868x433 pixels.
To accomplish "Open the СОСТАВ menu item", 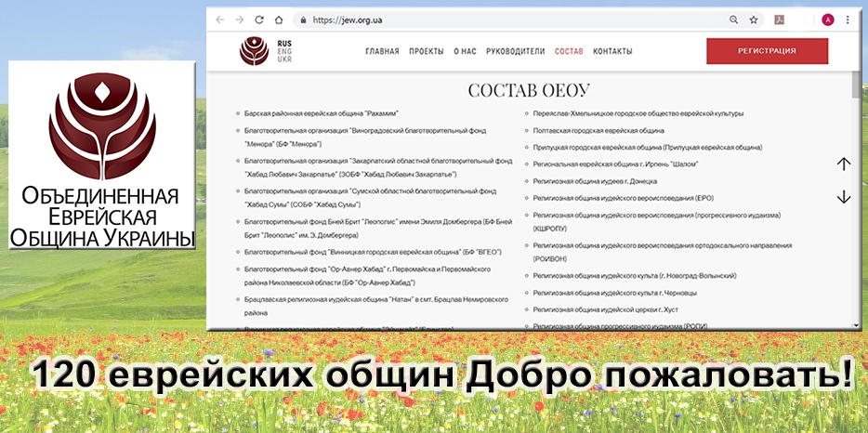I will point(569,51).
